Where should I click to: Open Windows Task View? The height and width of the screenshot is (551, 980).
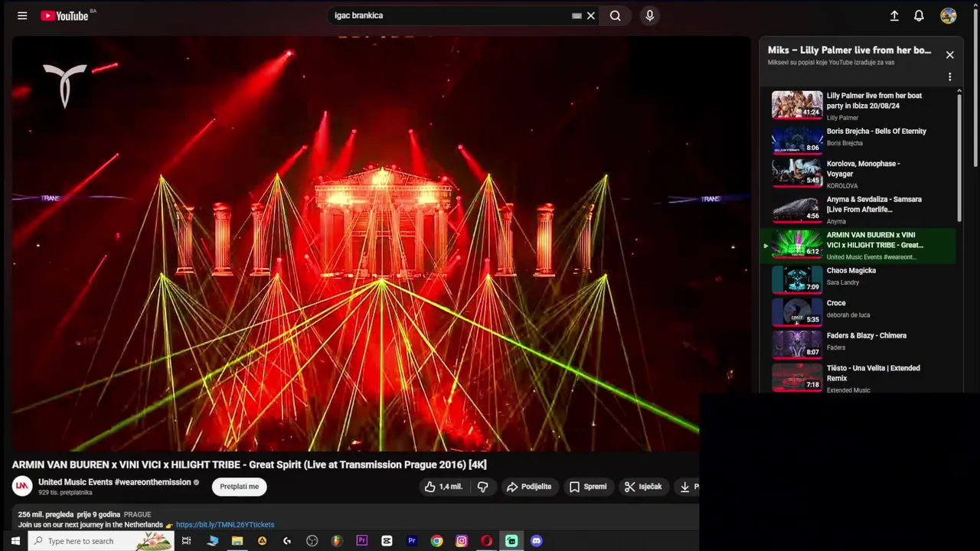point(186,541)
